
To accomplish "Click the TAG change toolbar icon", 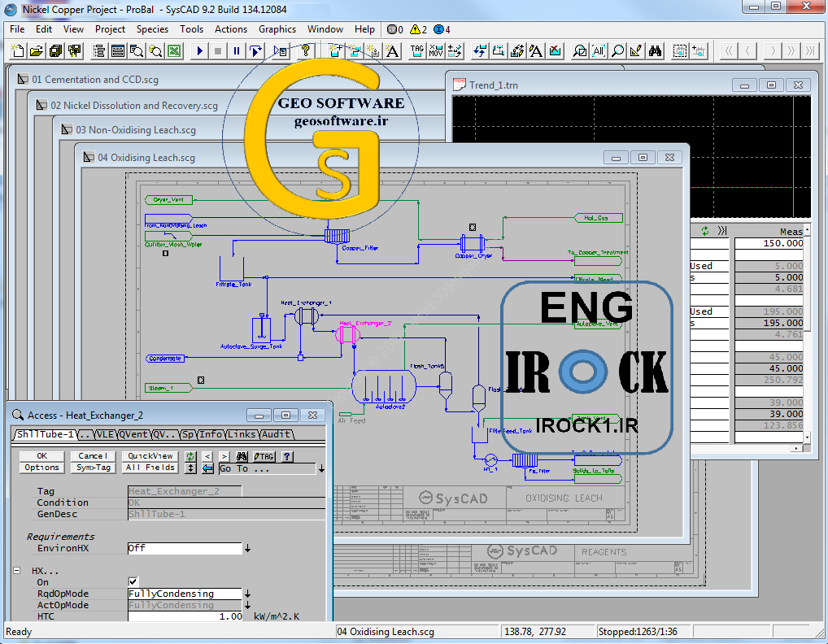I will pyautogui.click(x=417, y=51).
